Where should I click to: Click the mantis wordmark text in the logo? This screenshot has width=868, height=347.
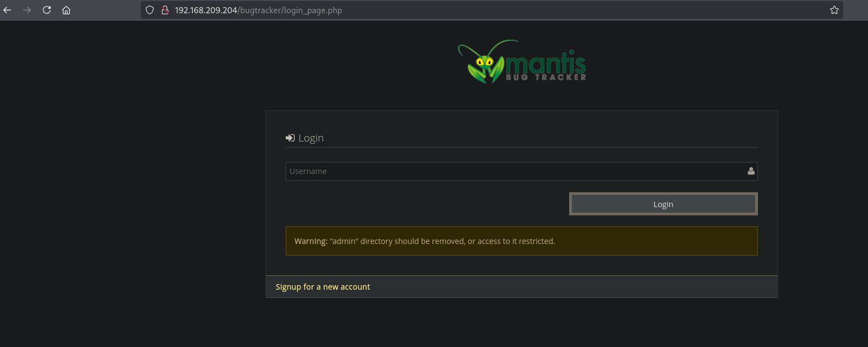[x=545, y=62]
